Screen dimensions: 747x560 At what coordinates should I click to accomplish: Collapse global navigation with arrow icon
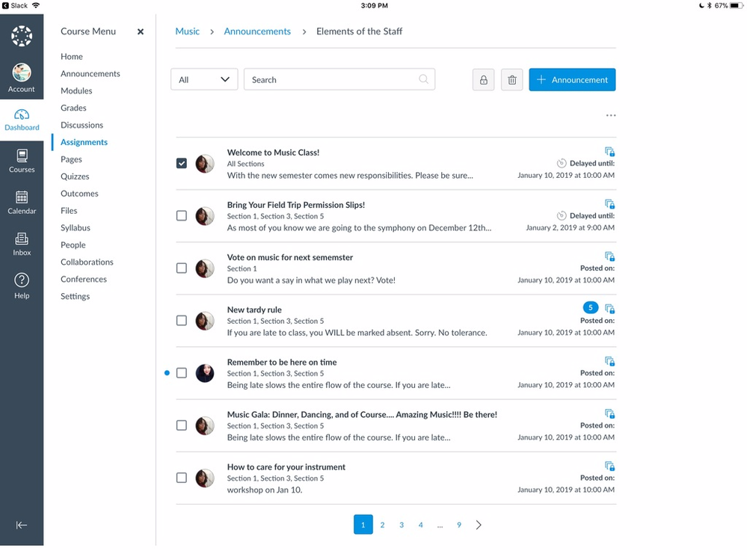22,525
